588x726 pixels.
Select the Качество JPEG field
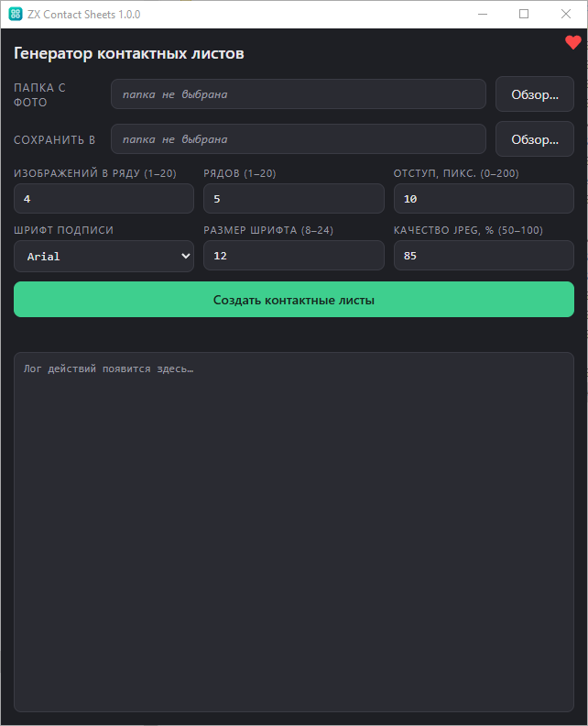(484, 255)
